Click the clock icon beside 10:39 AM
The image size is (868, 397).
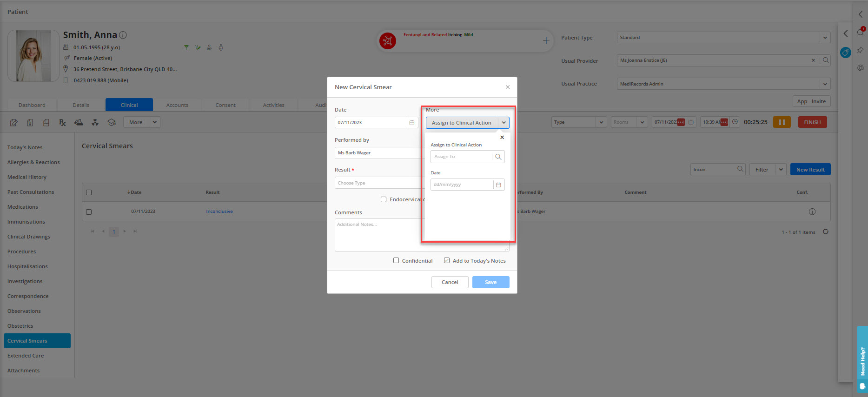pos(735,122)
